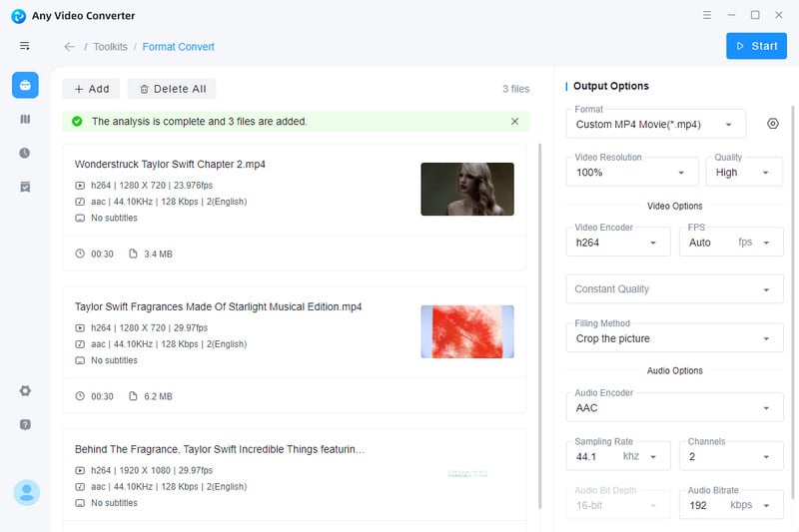
Task: Click the Format Convert breadcrumb
Action: point(179,47)
